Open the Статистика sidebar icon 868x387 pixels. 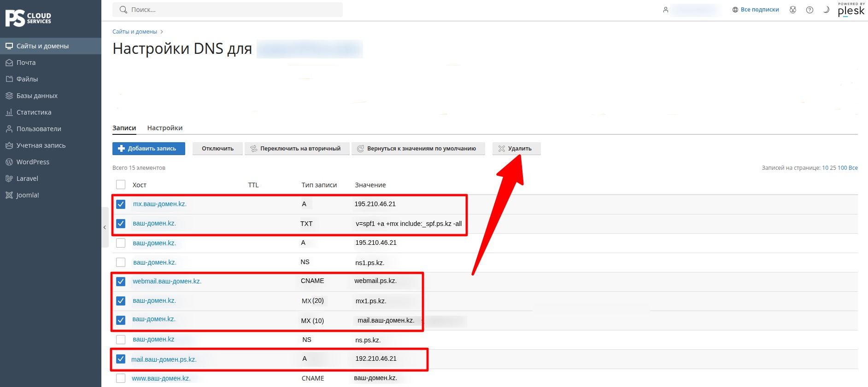point(9,112)
